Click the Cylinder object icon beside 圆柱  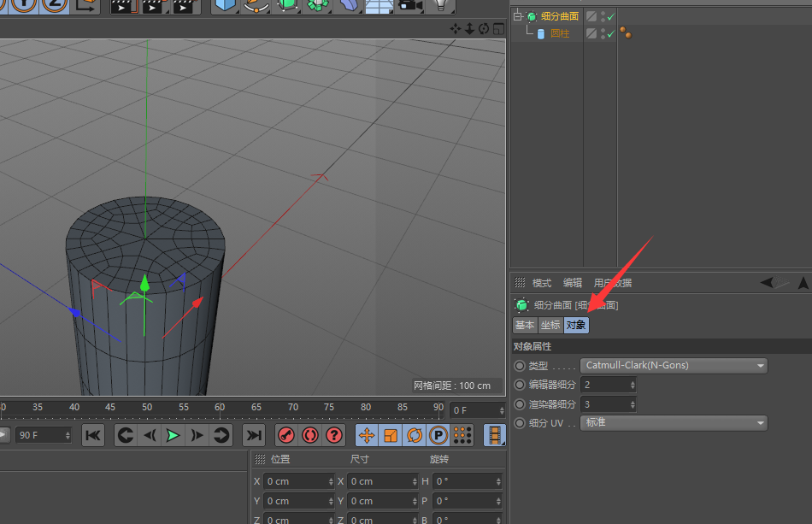tap(540, 32)
